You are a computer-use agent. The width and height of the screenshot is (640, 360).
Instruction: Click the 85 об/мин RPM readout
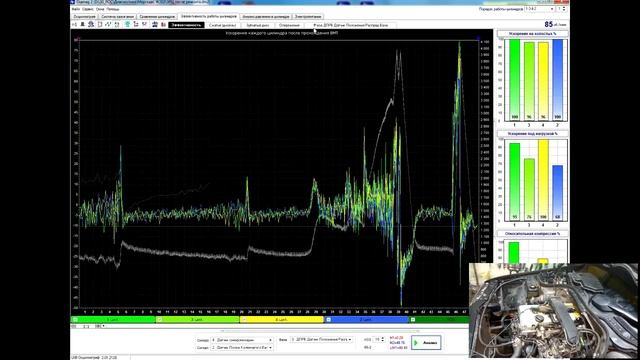(555, 24)
